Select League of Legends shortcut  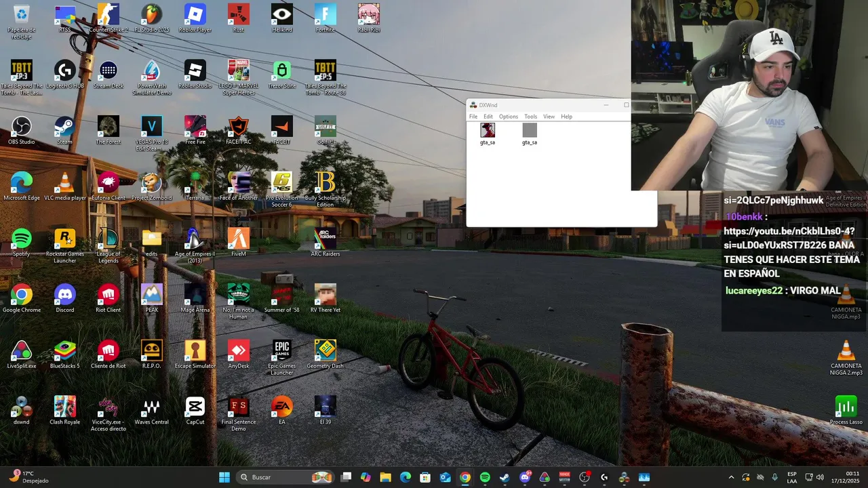point(108,245)
